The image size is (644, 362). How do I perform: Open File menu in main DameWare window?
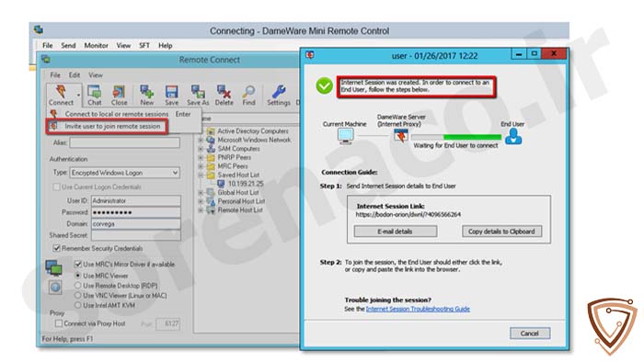coord(48,46)
